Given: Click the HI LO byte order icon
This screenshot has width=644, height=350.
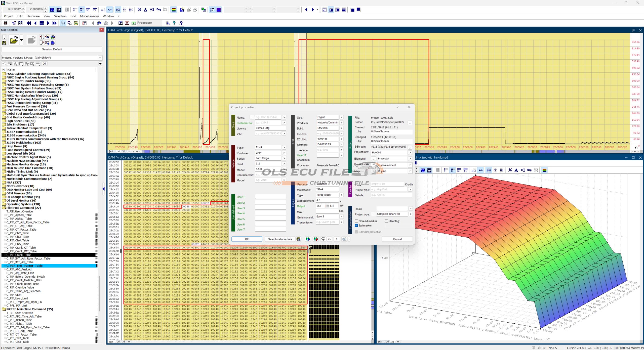Looking at the screenshot, I should point(103,10).
